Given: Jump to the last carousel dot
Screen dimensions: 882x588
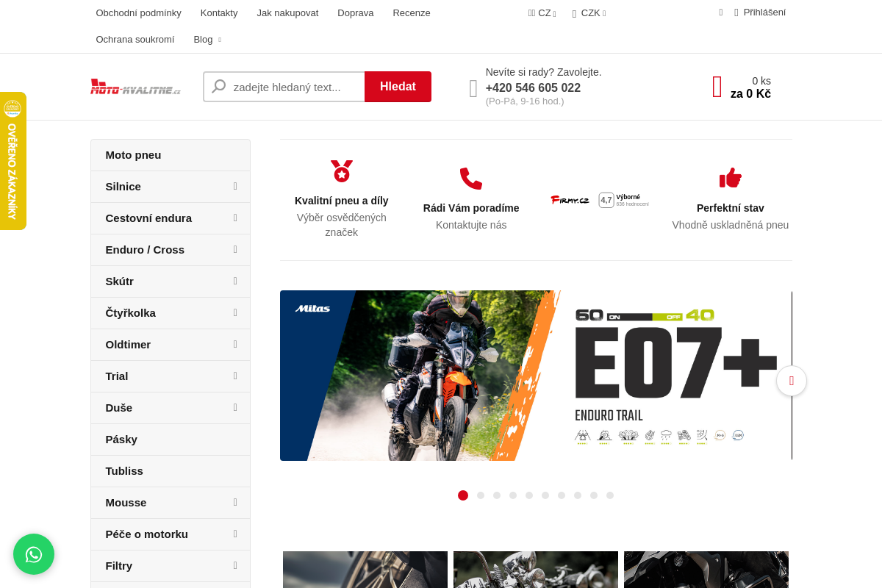Looking at the screenshot, I should [610, 495].
